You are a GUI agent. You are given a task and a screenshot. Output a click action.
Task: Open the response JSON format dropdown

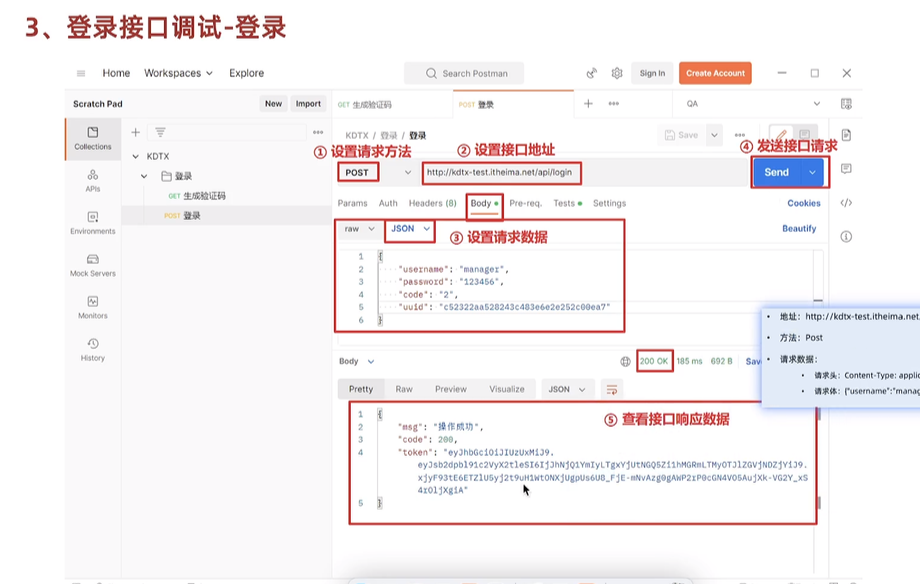click(566, 390)
